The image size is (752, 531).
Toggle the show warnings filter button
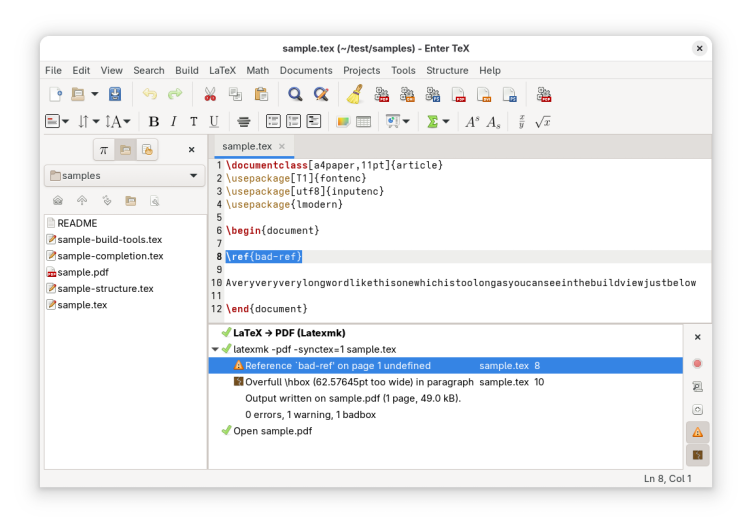point(697,432)
